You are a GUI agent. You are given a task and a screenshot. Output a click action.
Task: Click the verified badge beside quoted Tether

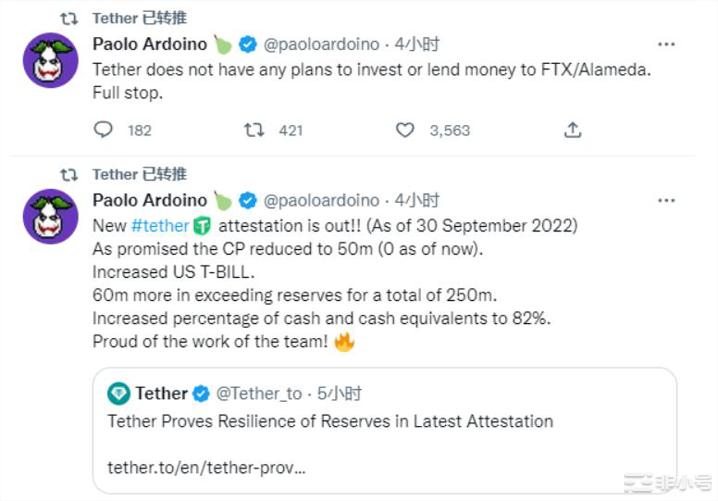pyautogui.click(x=200, y=393)
